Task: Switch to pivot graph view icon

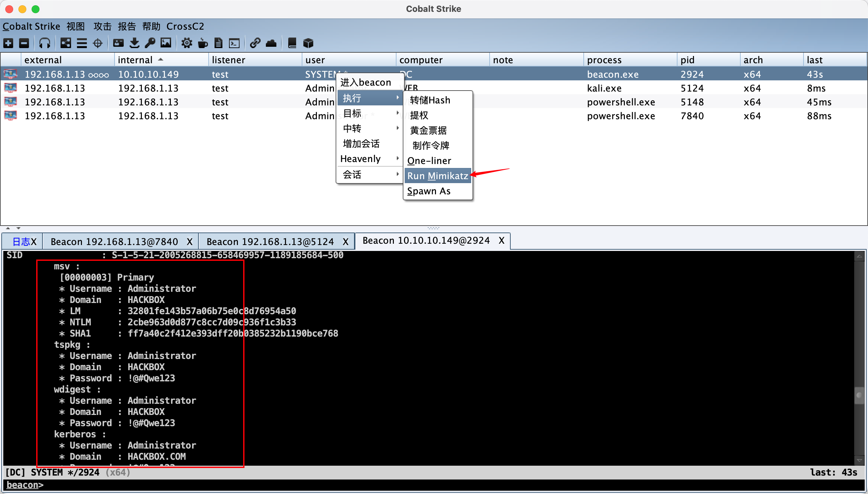Action: [x=66, y=43]
